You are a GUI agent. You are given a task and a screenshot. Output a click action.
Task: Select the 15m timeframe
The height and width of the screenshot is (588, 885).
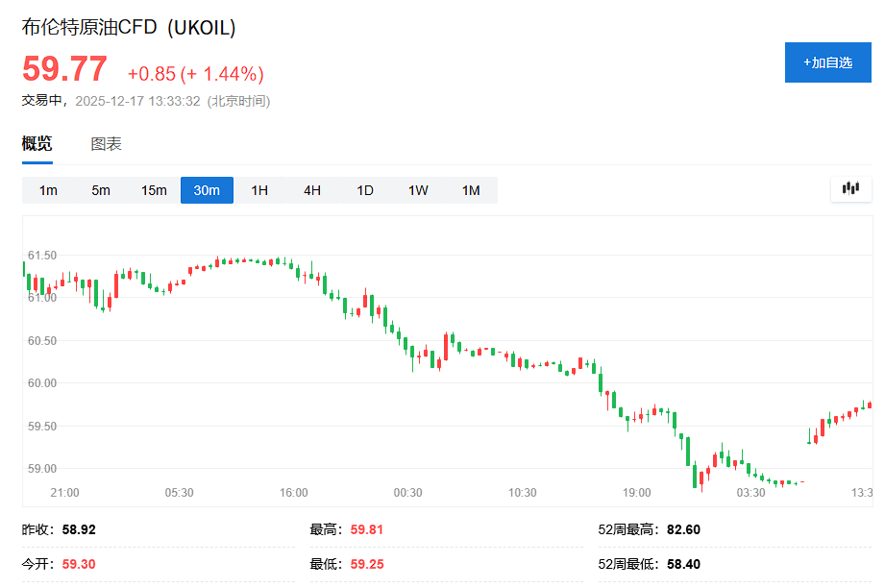pyautogui.click(x=153, y=190)
